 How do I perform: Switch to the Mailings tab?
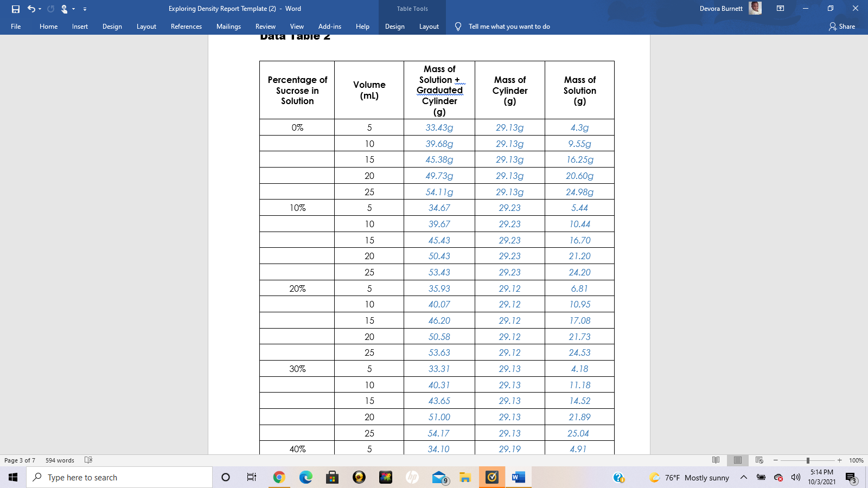pyautogui.click(x=228, y=26)
